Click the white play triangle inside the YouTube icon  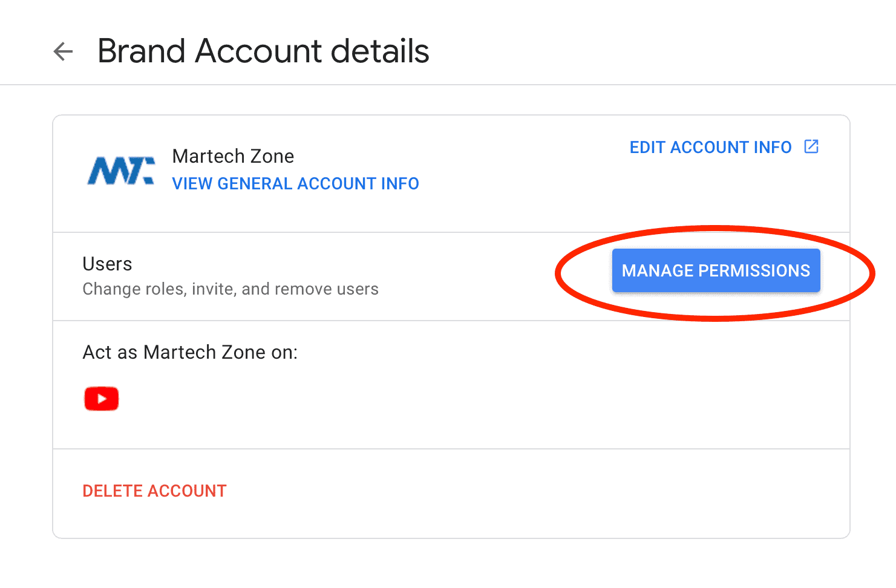[102, 399]
